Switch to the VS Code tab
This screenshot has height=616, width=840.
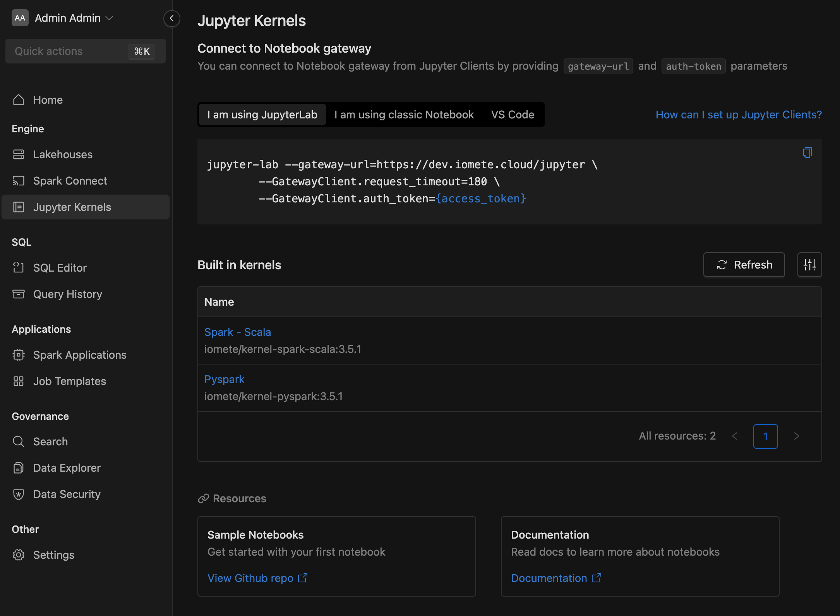click(513, 115)
